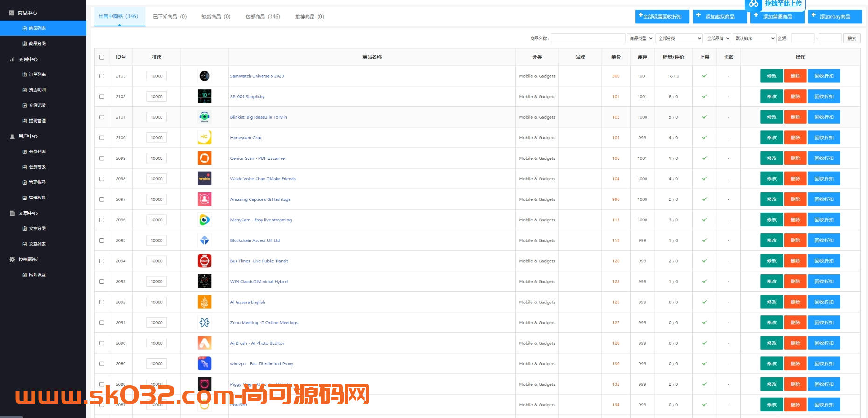Collapse the 商品中心 sidebar group
The width and height of the screenshot is (868, 418).
(43, 13)
